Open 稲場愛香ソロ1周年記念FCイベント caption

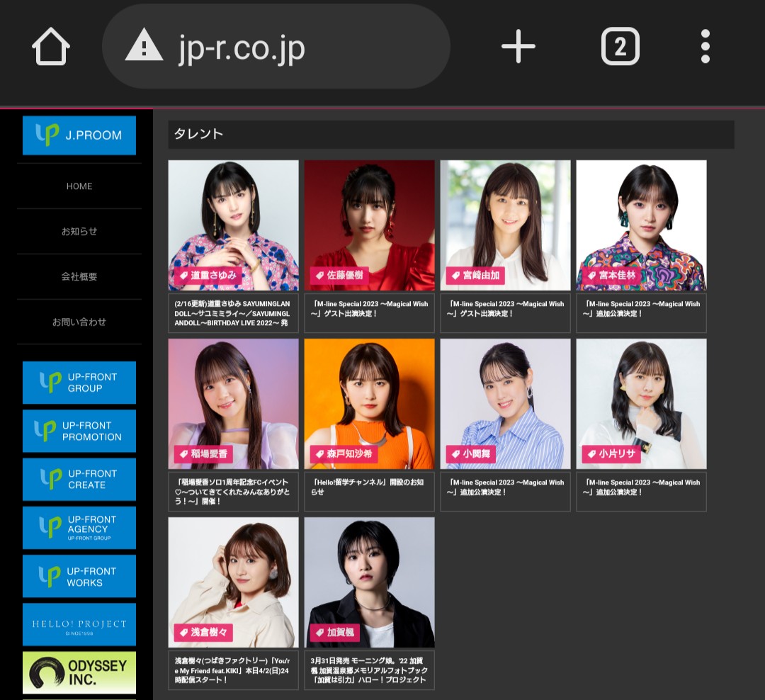point(233,492)
